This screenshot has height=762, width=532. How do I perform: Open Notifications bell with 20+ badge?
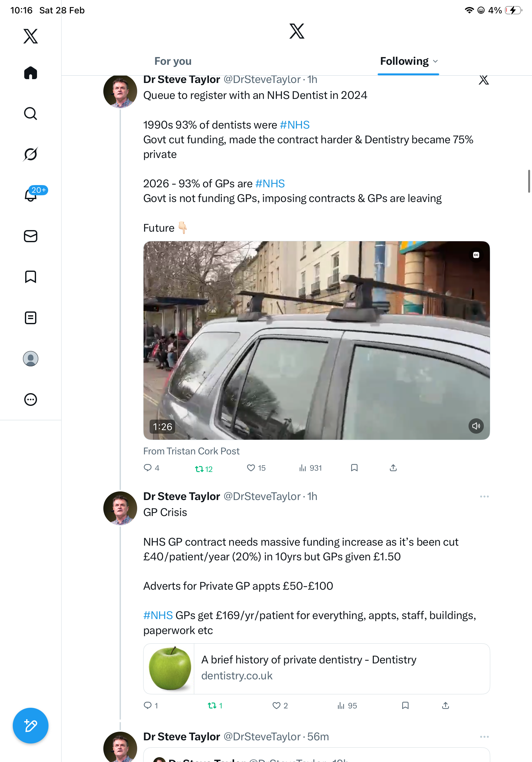click(31, 195)
